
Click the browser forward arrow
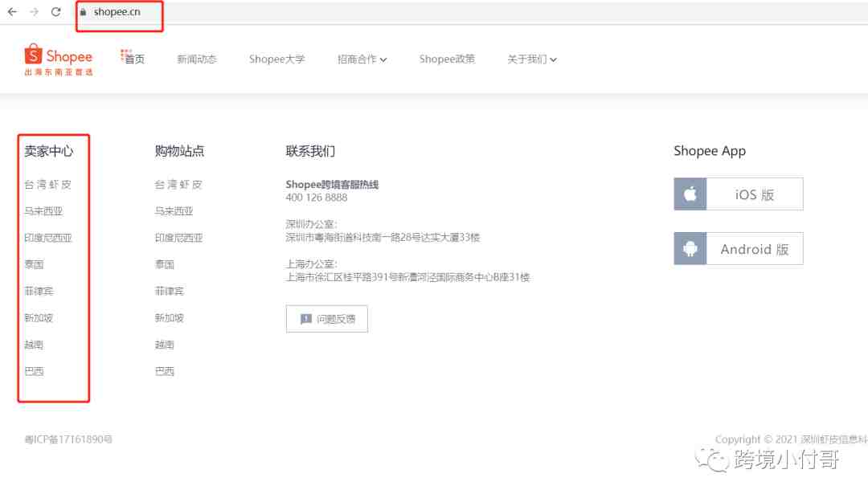pos(35,11)
